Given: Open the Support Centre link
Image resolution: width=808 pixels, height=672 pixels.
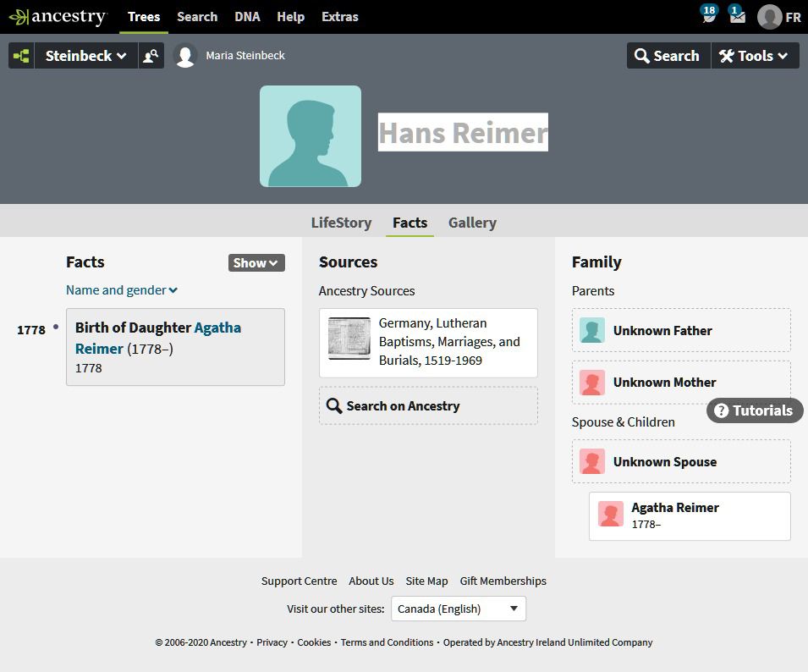Looking at the screenshot, I should [x=299, y=581].
